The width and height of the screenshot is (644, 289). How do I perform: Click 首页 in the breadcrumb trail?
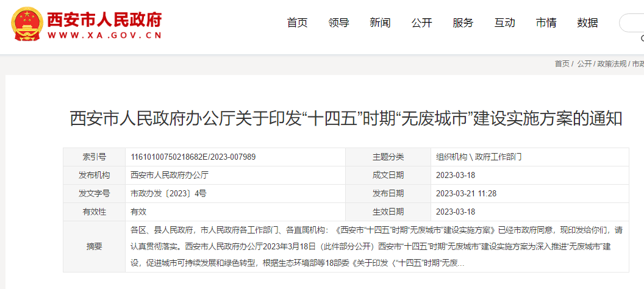tap(562, 64)
